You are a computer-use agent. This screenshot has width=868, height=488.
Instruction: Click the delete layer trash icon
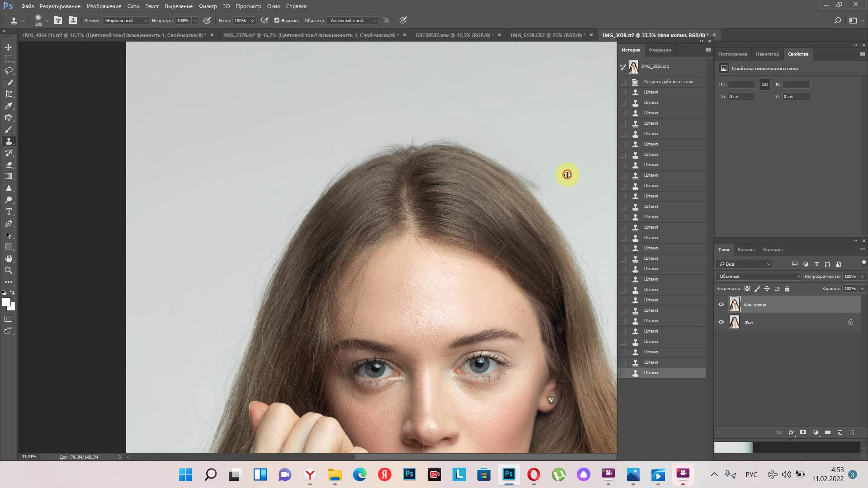[x=852, y=432]
